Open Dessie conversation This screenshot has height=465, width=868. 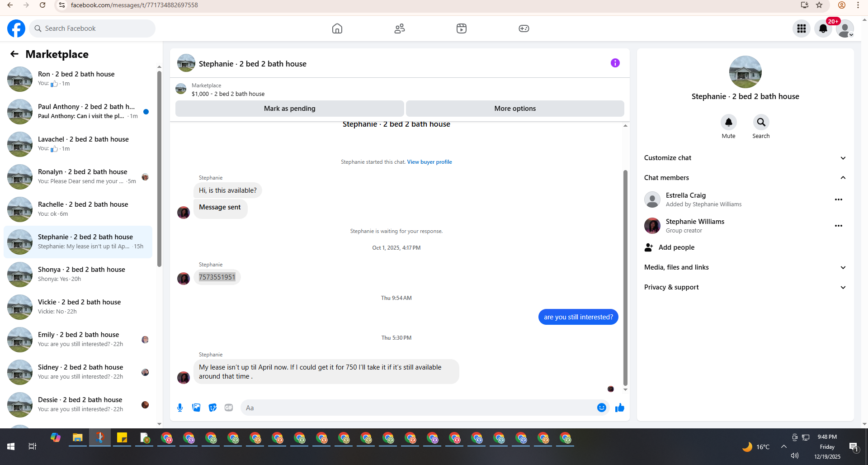[78, 405]
